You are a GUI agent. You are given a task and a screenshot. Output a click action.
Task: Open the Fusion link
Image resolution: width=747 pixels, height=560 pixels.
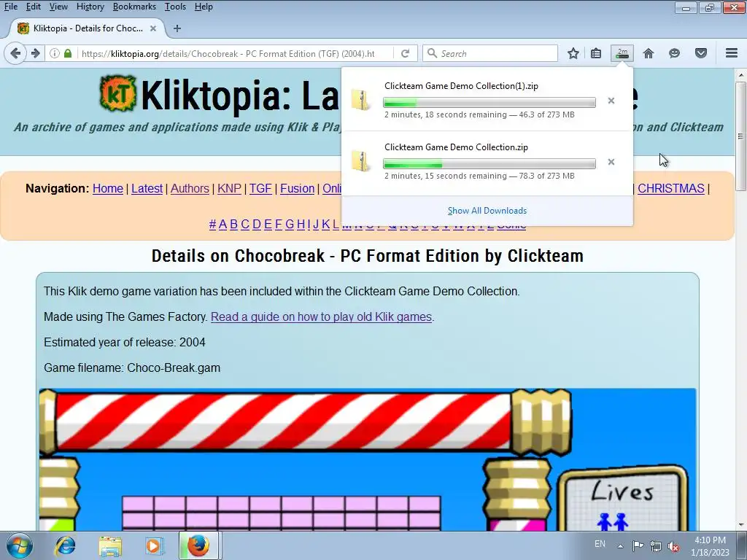point(298,189)
